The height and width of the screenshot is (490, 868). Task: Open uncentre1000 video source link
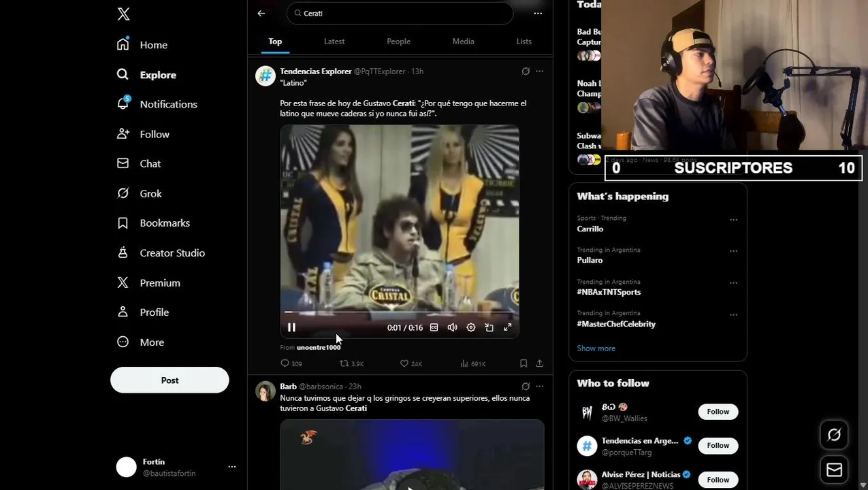[x=319, y=347]
